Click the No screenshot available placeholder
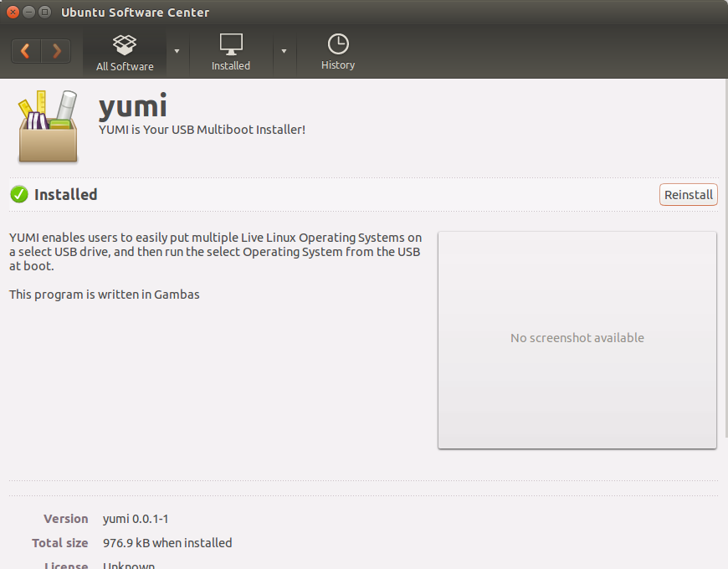Image resolution: width=728 pixels, height=569 pixels. (x=577, y=341)
